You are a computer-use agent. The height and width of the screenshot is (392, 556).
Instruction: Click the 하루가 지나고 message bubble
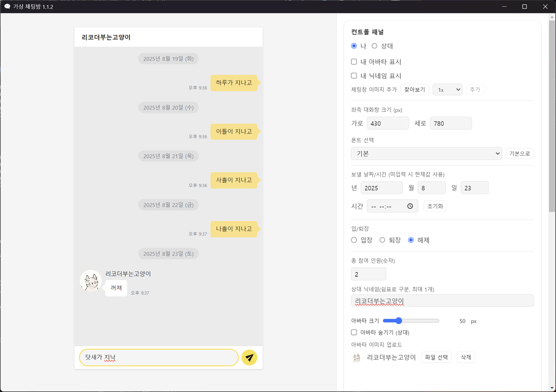pos(234,83)
